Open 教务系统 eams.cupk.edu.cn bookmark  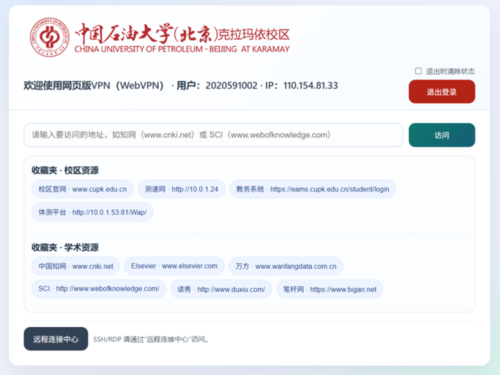point(313,189)
